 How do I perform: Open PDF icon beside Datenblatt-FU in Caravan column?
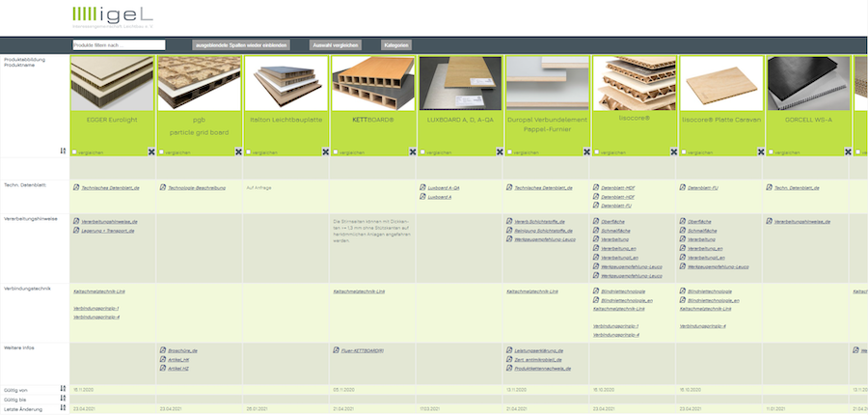coord(683,187)
